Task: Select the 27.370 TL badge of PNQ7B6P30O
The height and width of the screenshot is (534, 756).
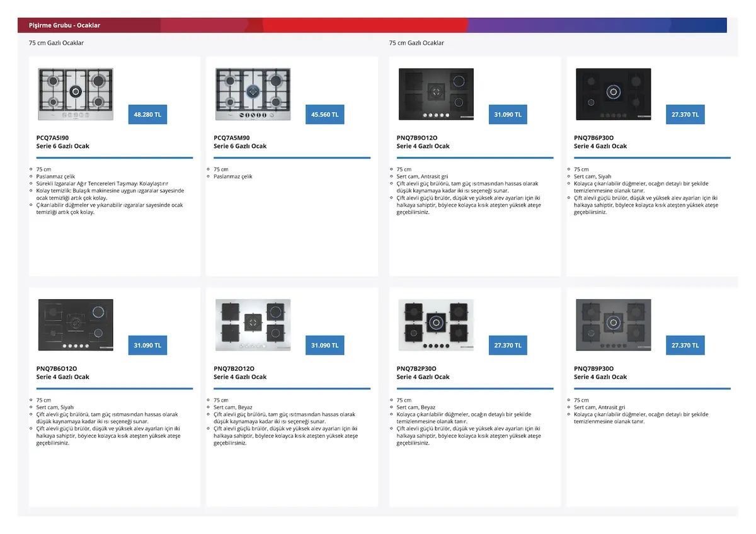Action: click(685, 115)
